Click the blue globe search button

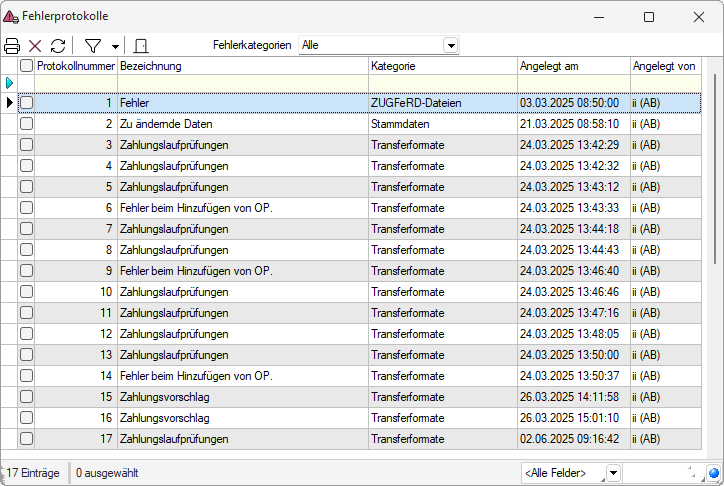click(x=713, y=473)
